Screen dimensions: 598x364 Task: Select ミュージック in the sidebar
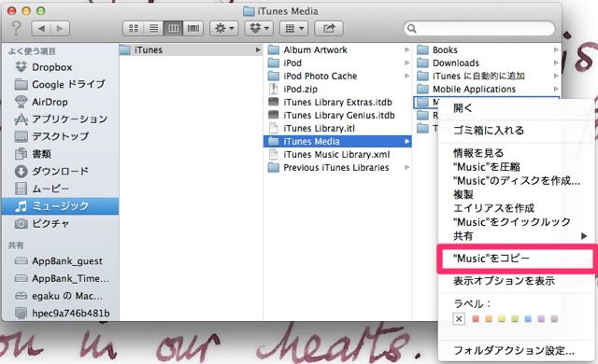pyautogui.click(x=61, y=206)
